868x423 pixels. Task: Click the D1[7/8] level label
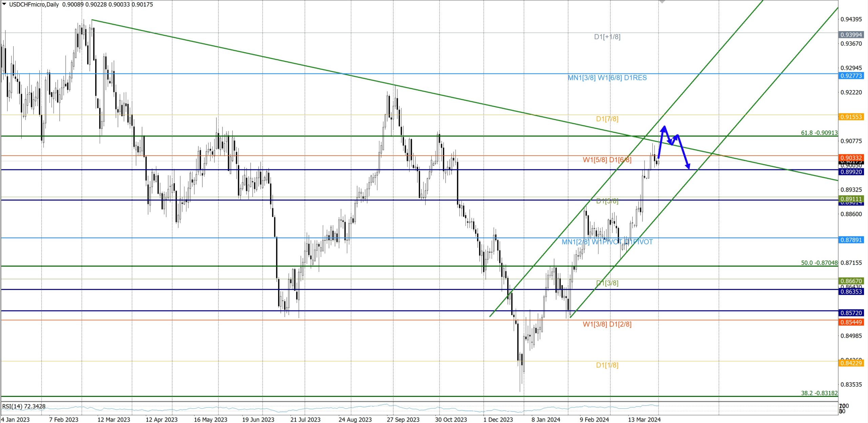coord(607,119)
